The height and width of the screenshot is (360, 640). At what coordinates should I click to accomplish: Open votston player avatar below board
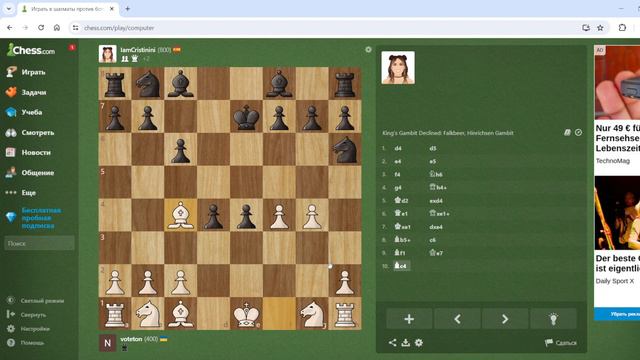coord(107,343)
